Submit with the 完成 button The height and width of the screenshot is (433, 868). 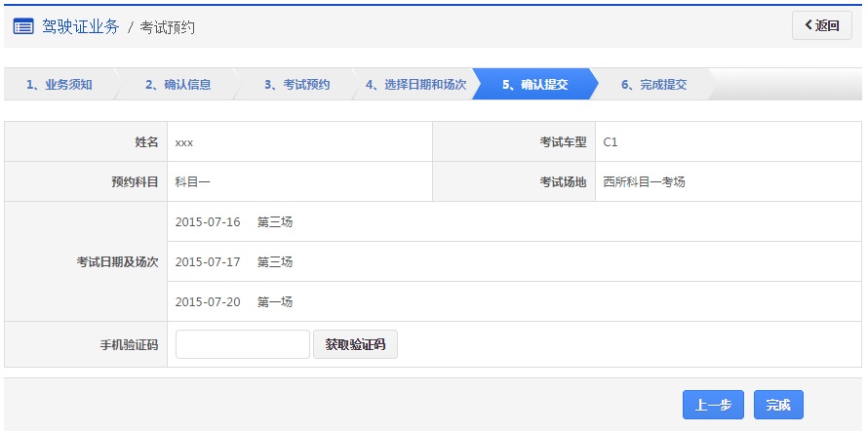pos(777,405)
